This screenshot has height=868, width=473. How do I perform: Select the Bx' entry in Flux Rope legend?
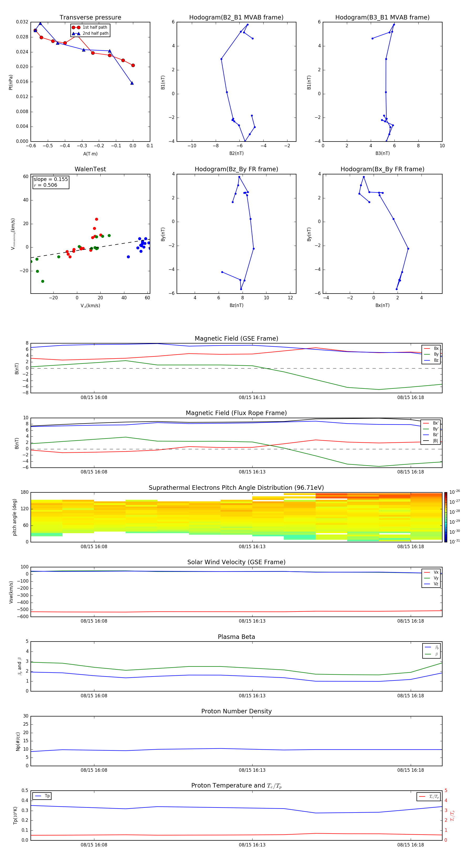(431, 423)
